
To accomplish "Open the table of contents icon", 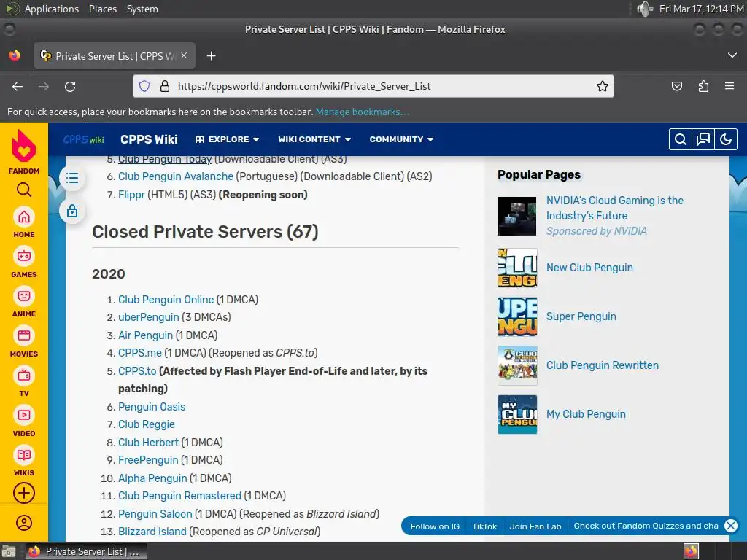I will (x=72, y=178).
